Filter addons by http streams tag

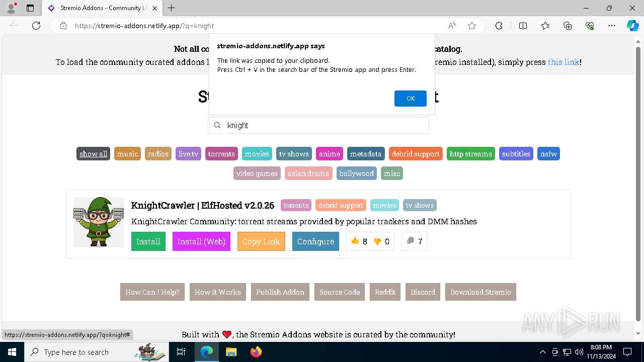471,154
